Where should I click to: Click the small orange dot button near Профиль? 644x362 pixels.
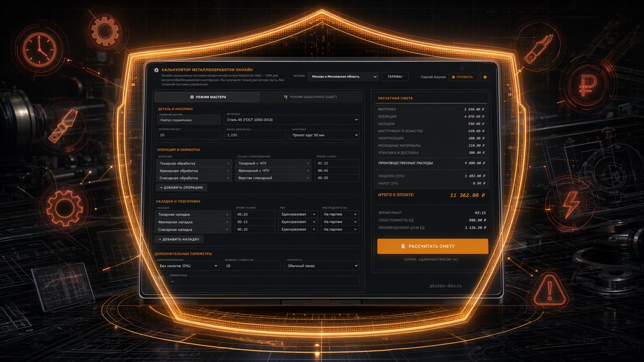[x=485, y=77]
